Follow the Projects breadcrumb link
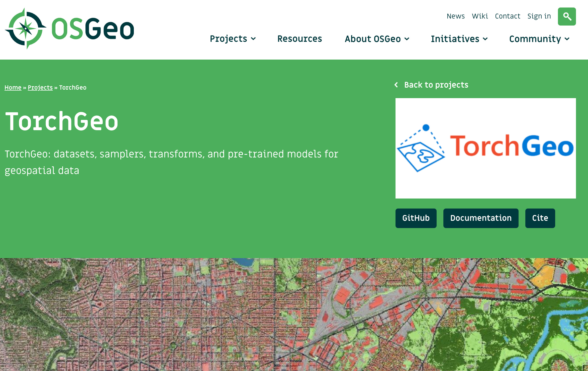Image resolution: width=588 pixels, height=371 pixels. coord(40,88)
